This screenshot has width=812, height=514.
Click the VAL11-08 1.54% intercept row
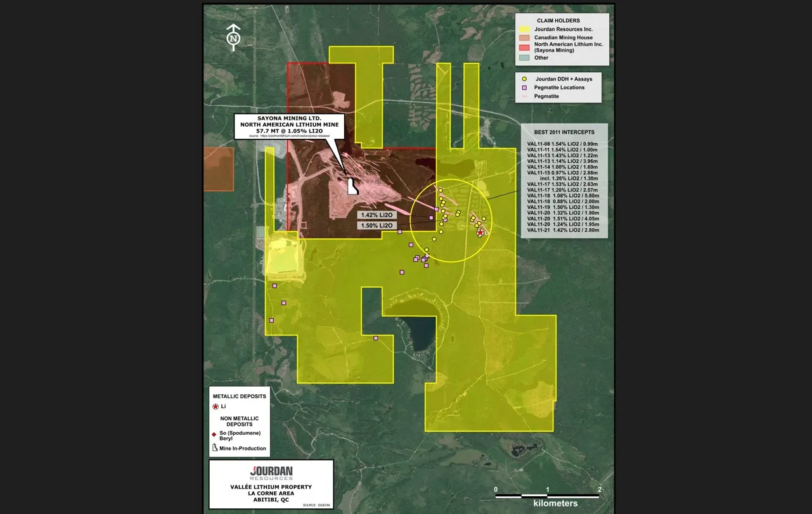[x=564, y=144]
